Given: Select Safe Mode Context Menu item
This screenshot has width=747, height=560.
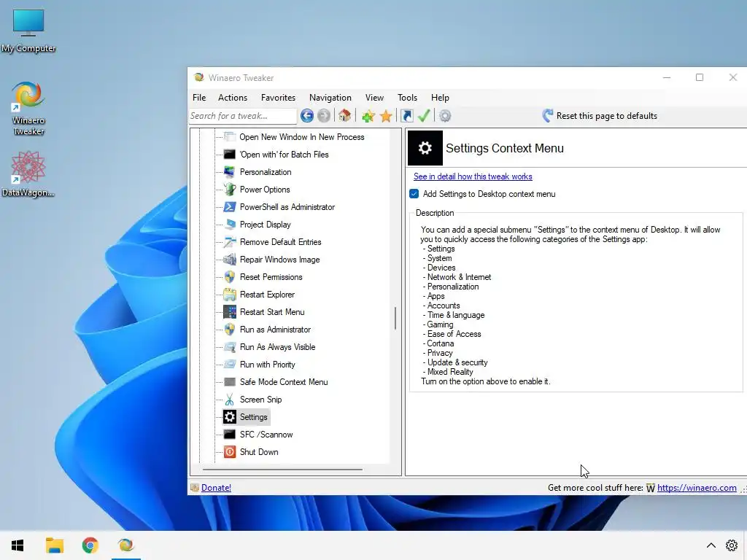Looking at the screenshot, I should [284, 382].
